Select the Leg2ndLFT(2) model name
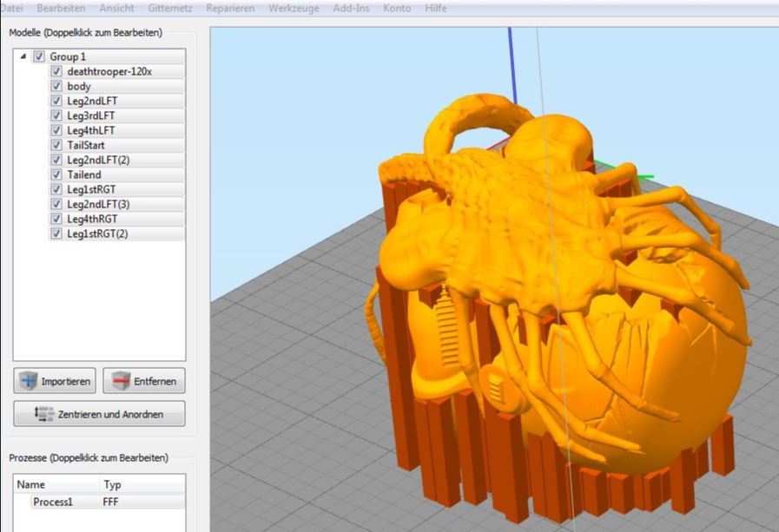Viewport: 779px width, 532px height. click(98, 160)
